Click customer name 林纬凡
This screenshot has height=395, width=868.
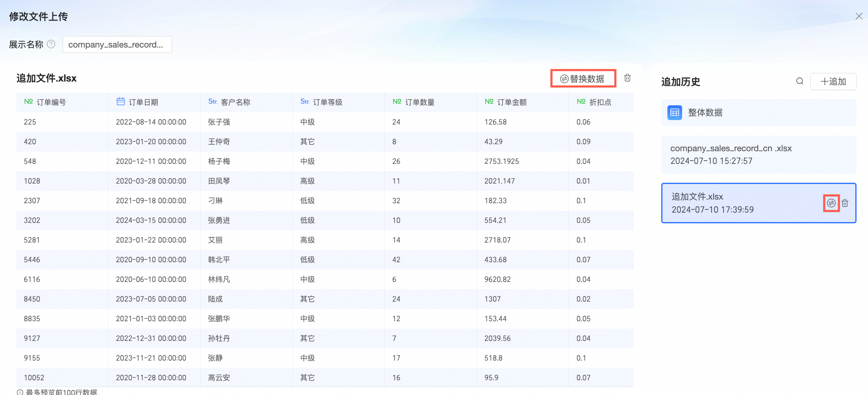pos(219,279)
